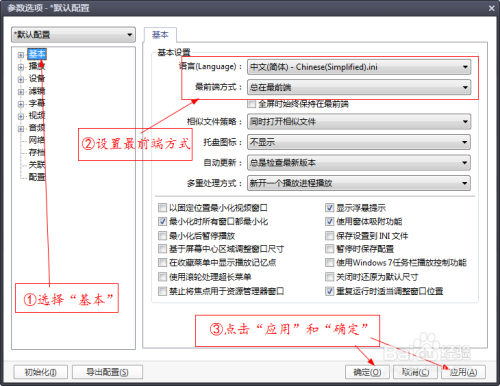
Task: Click the 初始化(I) button
Action: [41, 372]
